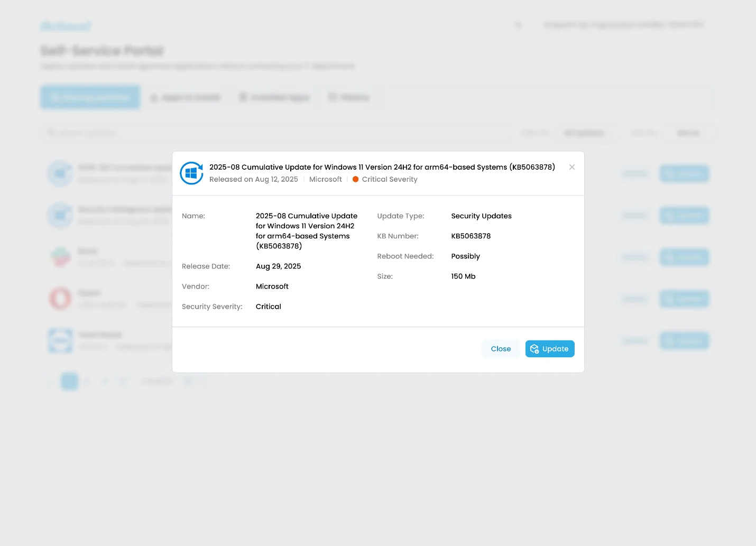Viewport: 756px width, 546px height.
Task: Open the TeamViewer list item icon
Action: [60, 340]
